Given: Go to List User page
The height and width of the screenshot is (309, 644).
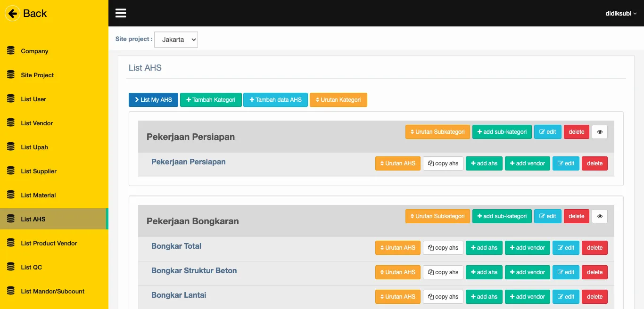Looking at the screenshot, I should click(x=54, y=99).
